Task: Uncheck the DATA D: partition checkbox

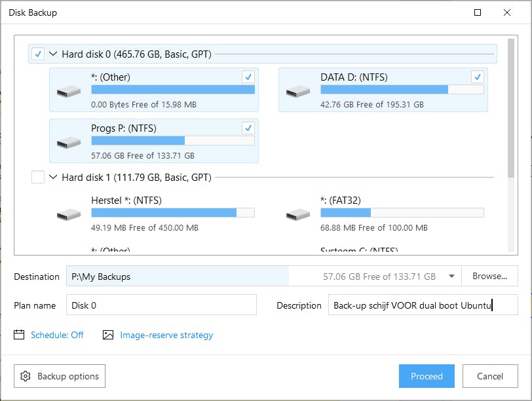Action: 477,77
